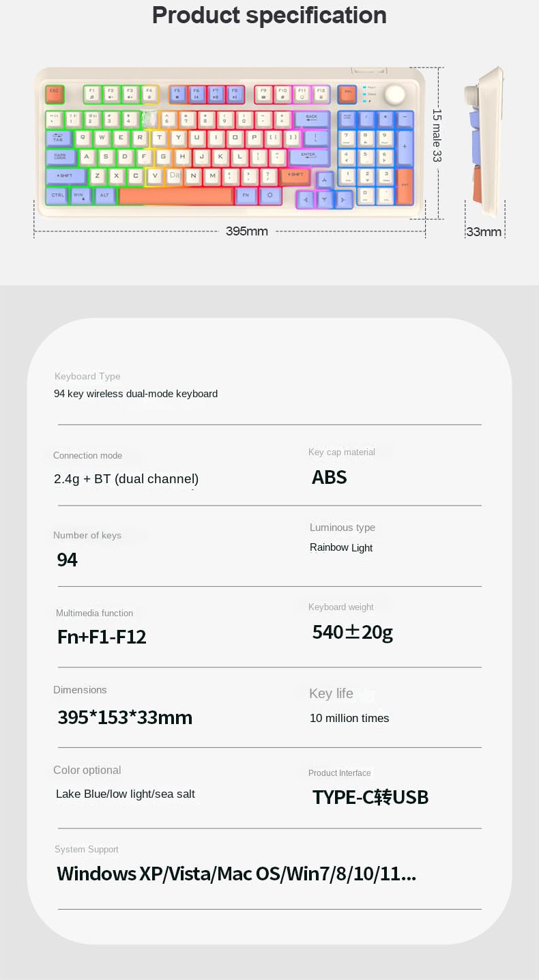Click the ENTER key in main key cluster

pos(308,157)
